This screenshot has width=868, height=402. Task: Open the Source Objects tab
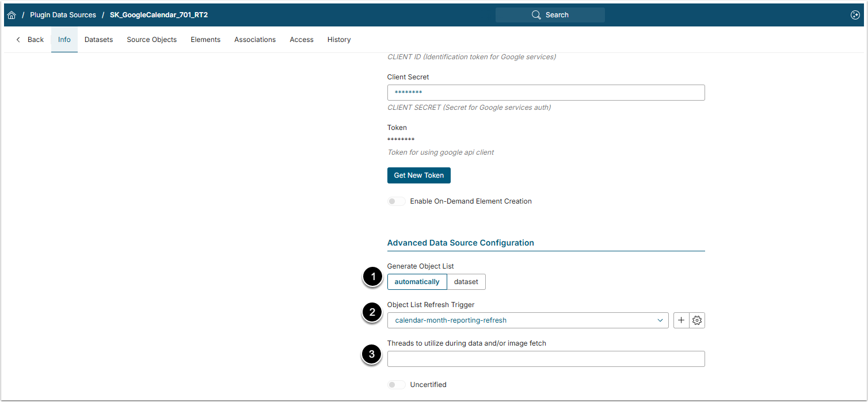tap(151, 40)
